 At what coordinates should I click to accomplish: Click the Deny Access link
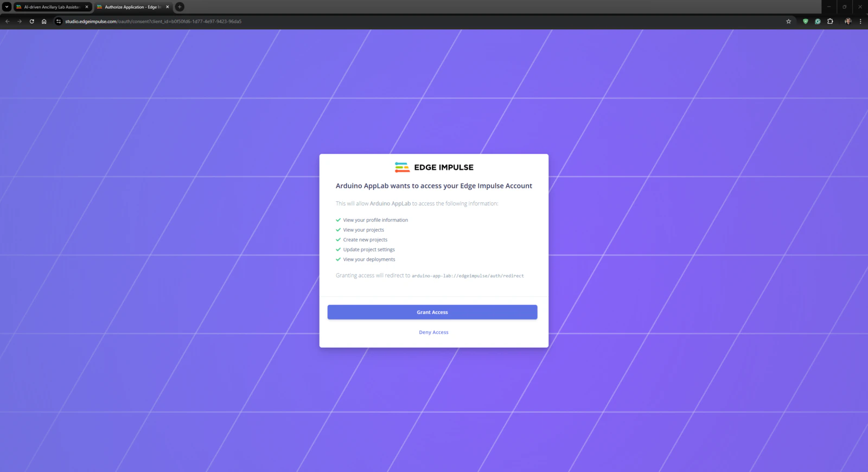tap(433, 332)
